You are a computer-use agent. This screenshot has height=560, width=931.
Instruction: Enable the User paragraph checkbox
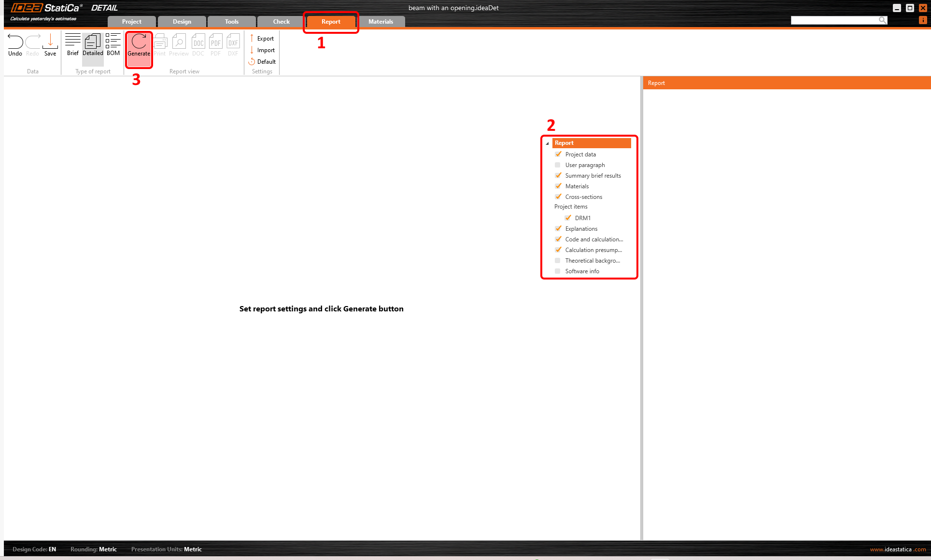coord(558,165)
